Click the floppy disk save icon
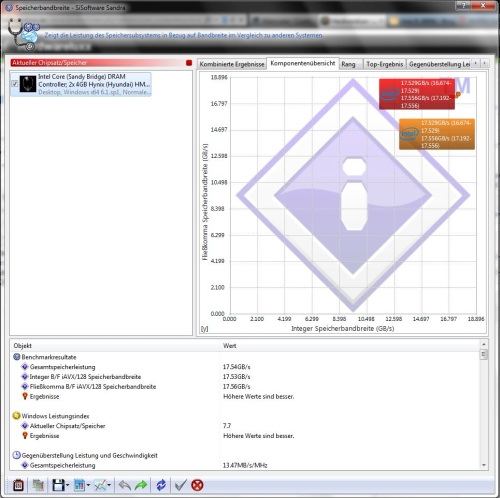 [x=58, y=485]
